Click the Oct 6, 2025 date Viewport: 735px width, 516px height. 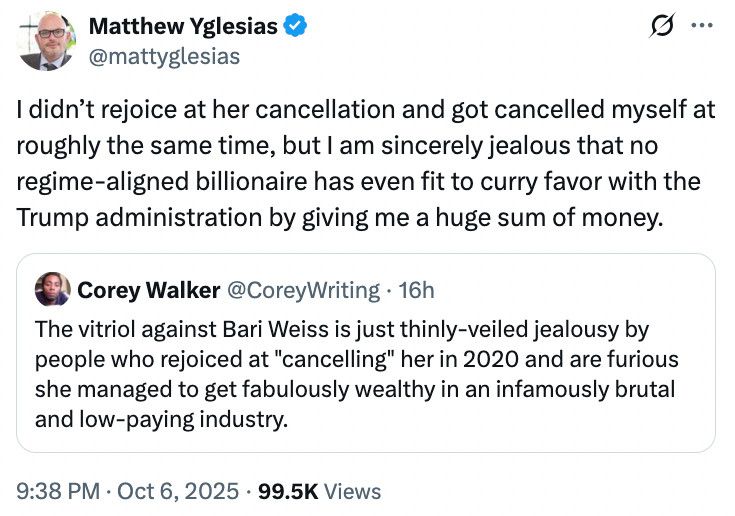tap(177, 491)
